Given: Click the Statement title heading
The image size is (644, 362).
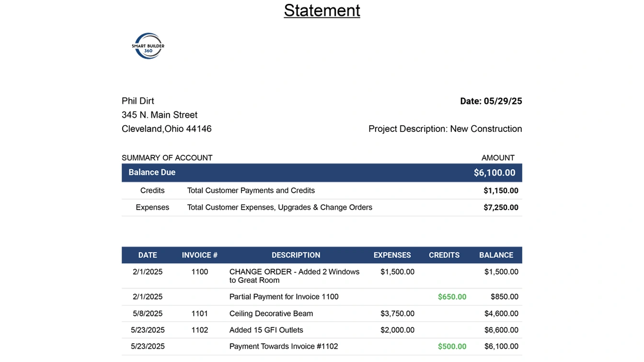Looking at the screenshot, I should (322, 10).
